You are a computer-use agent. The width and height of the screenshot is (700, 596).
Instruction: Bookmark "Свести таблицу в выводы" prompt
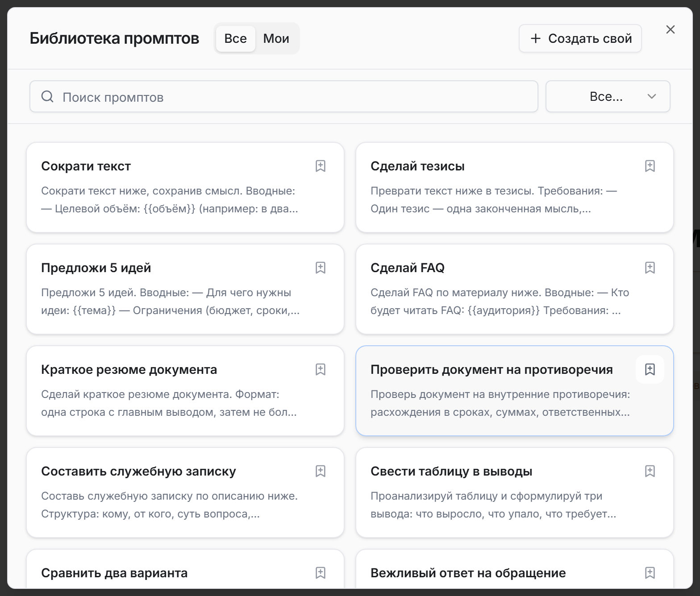(x=650, y=471)
